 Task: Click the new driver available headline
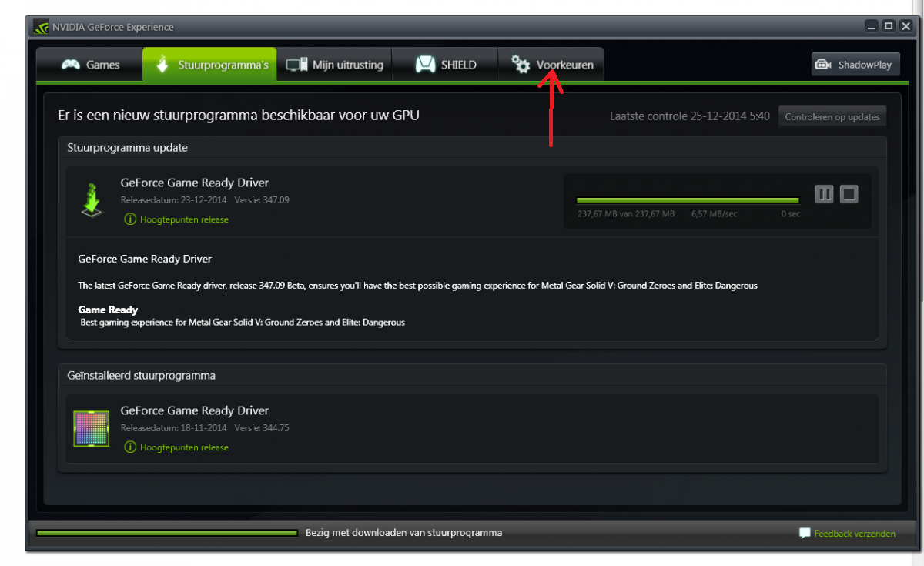pyautogui.click(x=239, y=116)
